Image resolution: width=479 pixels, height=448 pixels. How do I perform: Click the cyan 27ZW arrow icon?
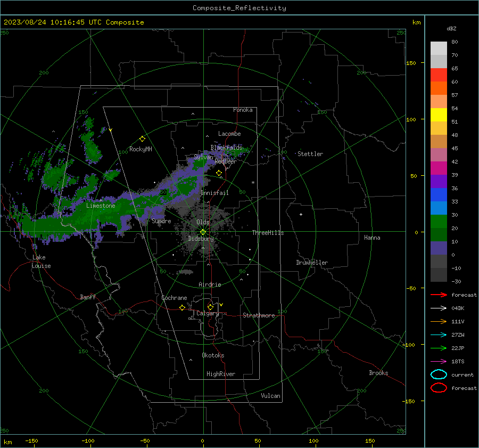click(439, 335)
